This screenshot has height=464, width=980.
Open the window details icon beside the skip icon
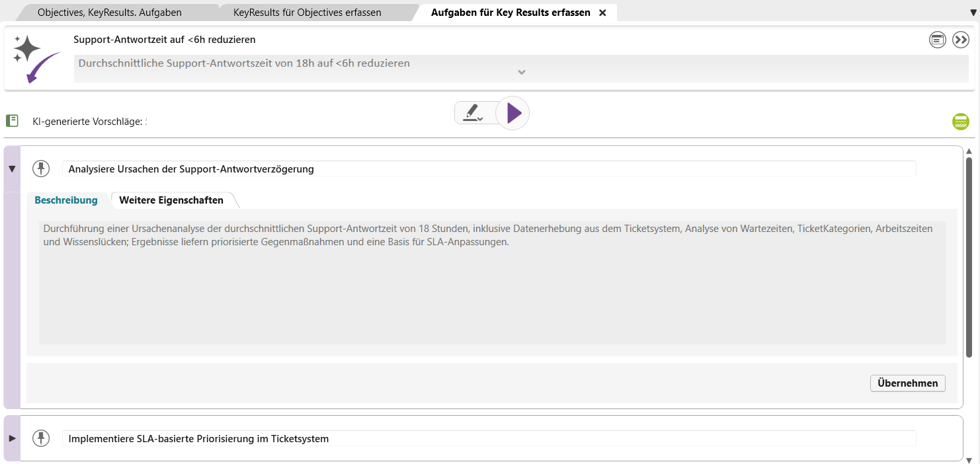[937, 39]
